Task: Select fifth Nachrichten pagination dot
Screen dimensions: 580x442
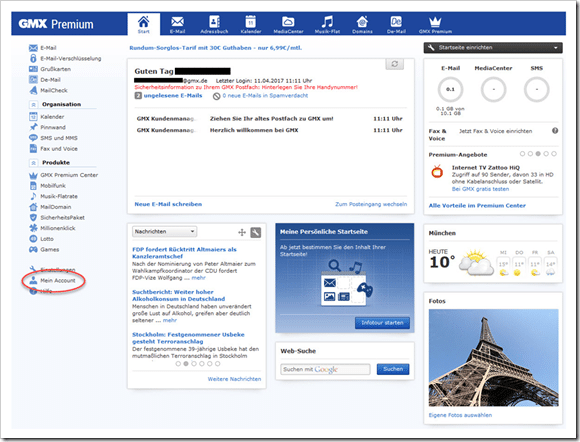Action: pyautogui.click(x=210, y=364)
